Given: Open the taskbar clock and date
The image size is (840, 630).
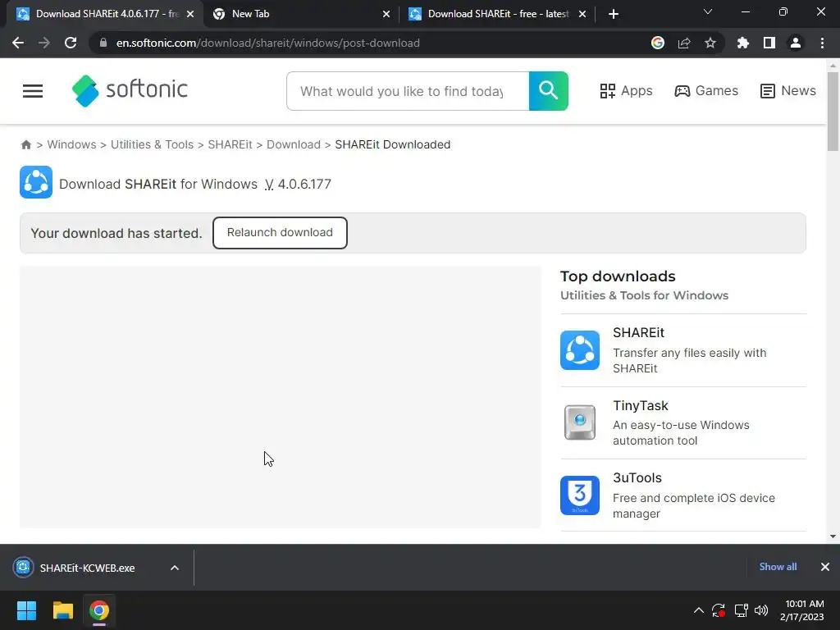Looking at the screenshot, I should (802, 610).
